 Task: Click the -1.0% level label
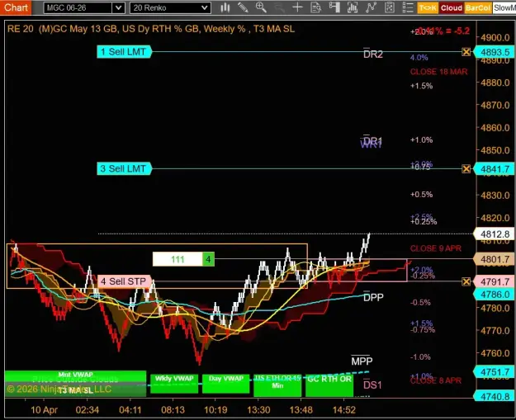420,356
